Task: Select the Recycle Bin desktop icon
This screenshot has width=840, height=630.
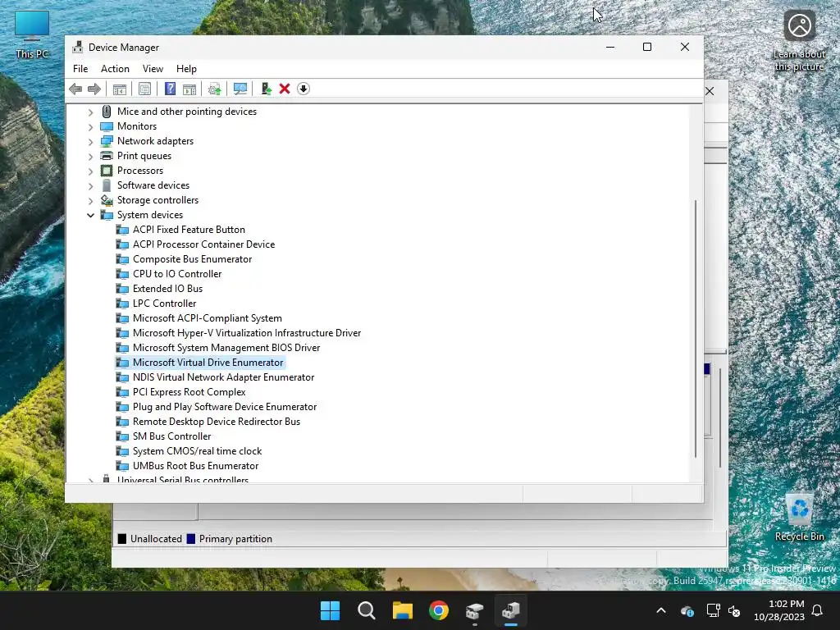Action: tap(799, 517)
